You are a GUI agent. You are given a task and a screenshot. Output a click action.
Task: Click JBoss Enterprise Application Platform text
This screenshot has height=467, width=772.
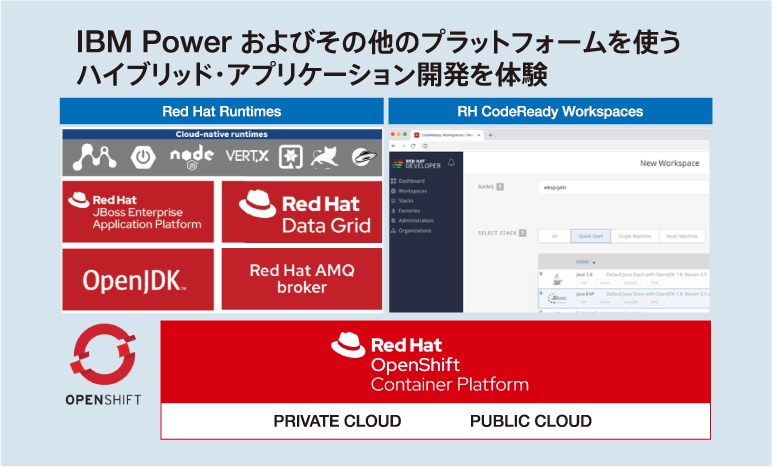tap(147, 218)
